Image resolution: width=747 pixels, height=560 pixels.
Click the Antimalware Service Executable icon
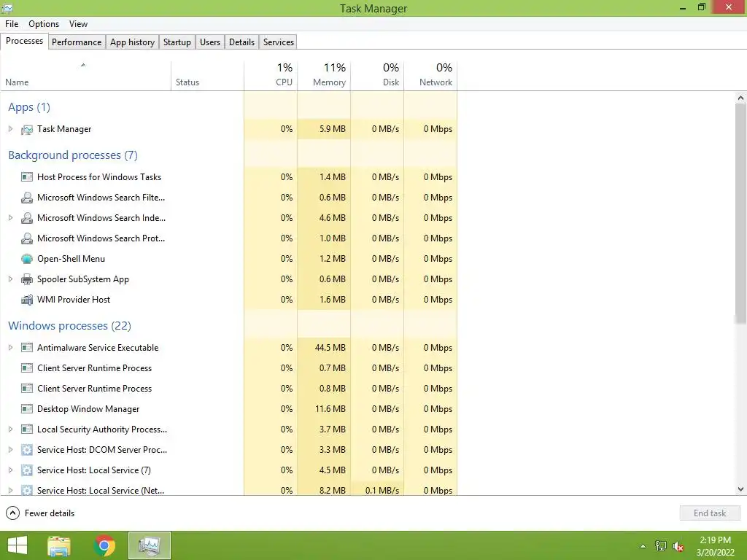point(27,348)
